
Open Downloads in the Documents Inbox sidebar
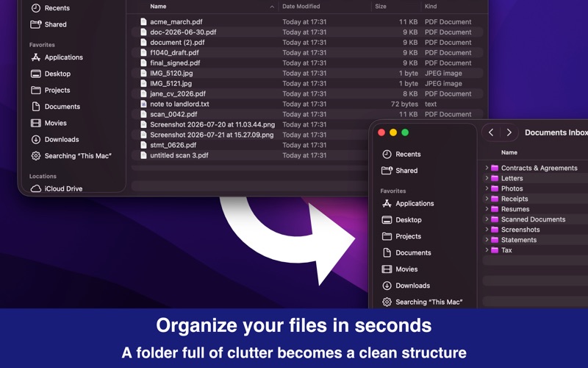[x=406, y=286]
